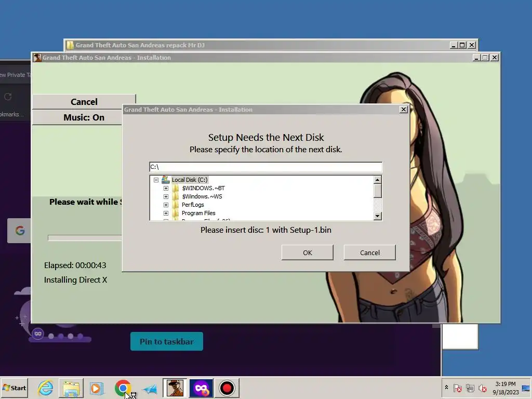Click the Action Center flag tray icon
Screen dimensions: 532x399
click(457, 388)
